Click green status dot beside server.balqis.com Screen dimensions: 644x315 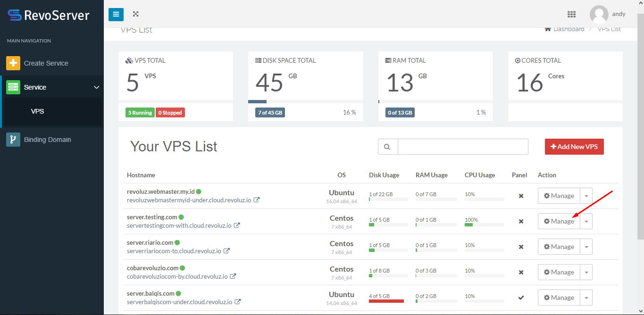(179, 294)
